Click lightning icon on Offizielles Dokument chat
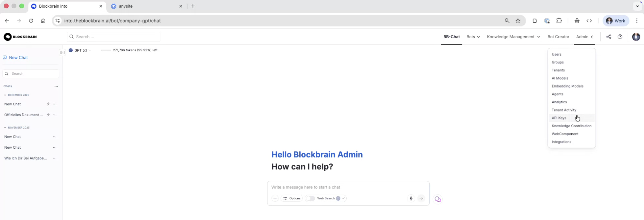The image size is (644, 220). coord(48,115)
